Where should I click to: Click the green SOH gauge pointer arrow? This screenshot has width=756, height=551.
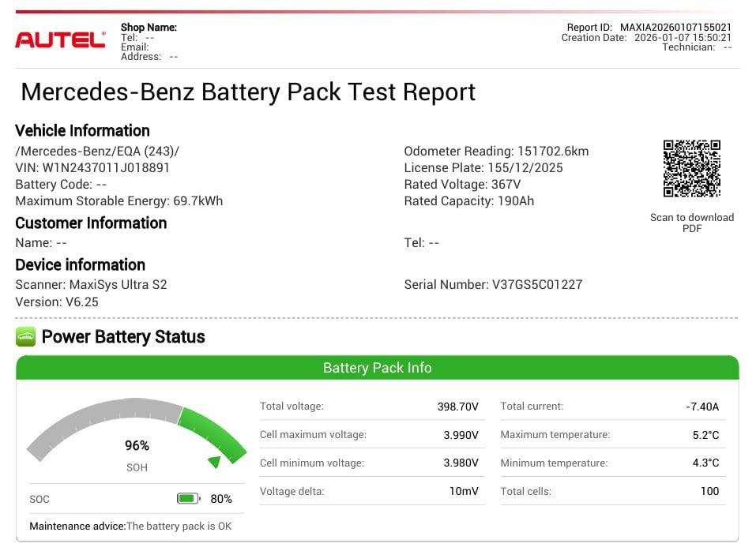(214, 461)
